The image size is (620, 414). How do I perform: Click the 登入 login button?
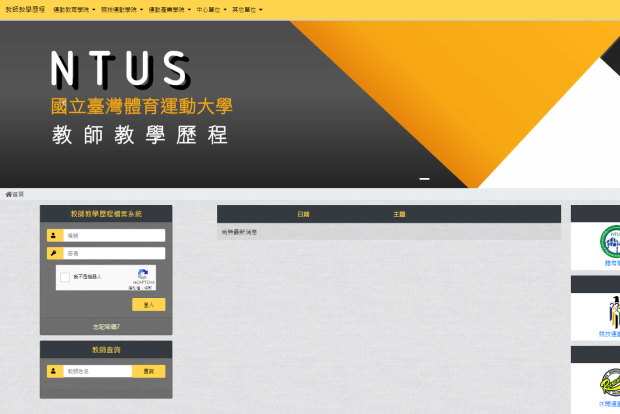(x=149, y=304)
